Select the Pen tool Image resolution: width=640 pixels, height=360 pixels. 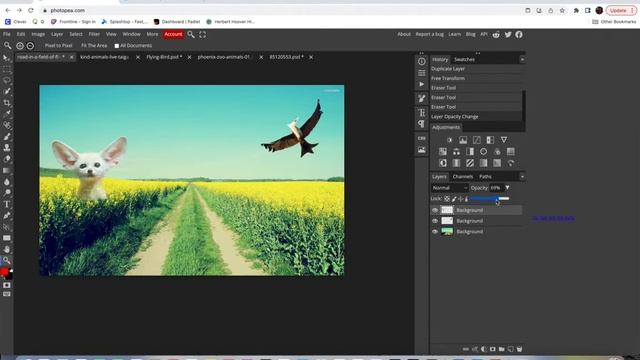7,215
